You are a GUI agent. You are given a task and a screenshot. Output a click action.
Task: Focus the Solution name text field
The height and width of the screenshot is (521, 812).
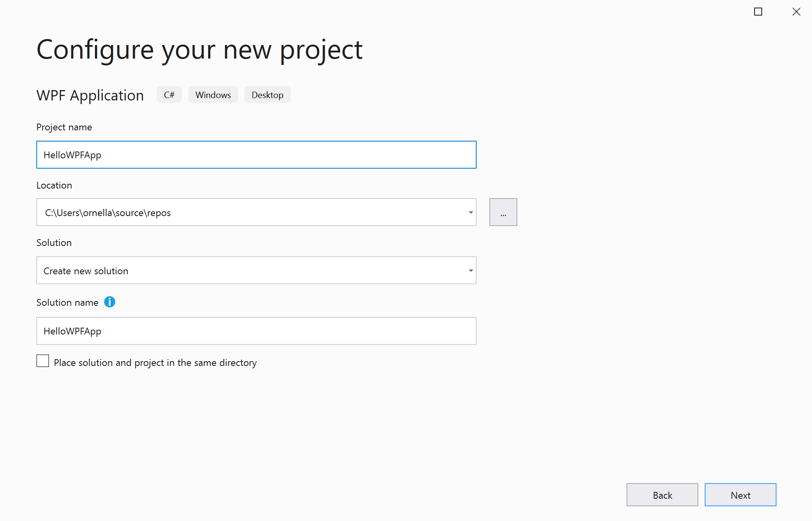256,331
